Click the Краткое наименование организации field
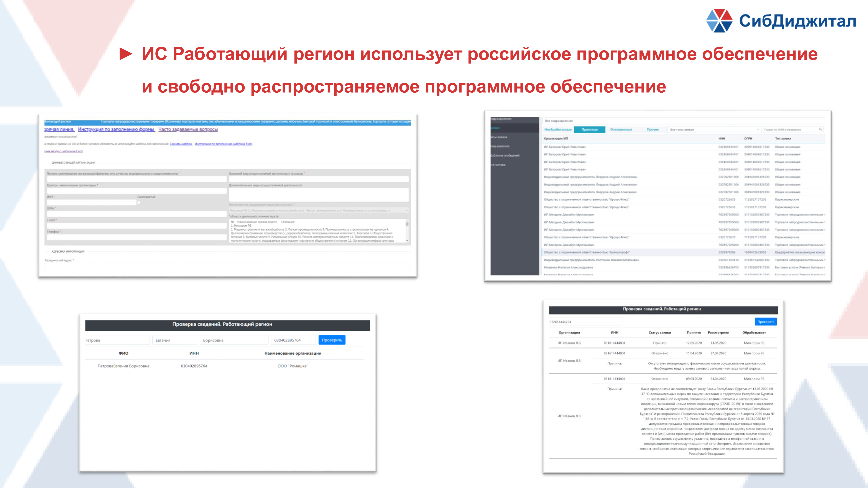868x488 pixels. click(x=136, y=191)
